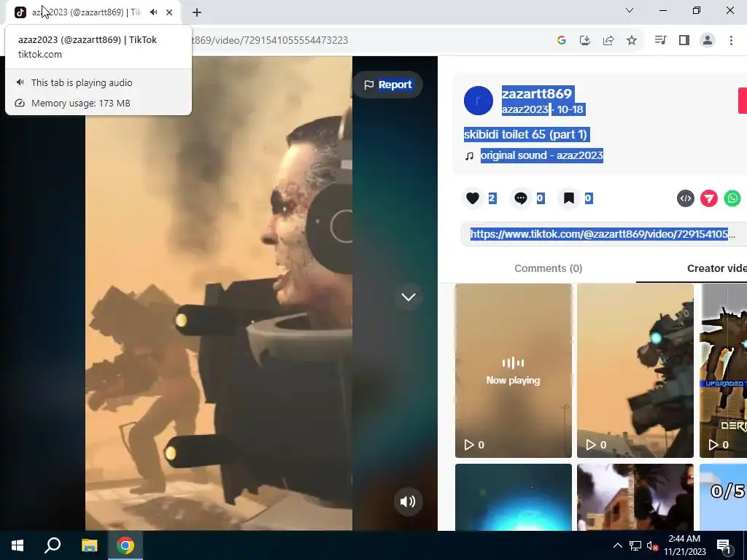
Task: Open taskbar search
Action: tap(53, 545)
